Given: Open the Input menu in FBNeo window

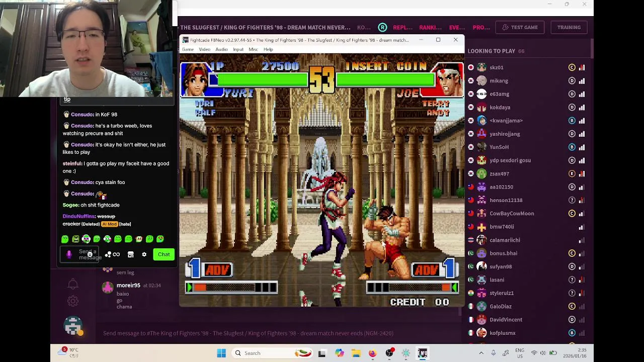Looking at the screenshot, I should 238,49.
